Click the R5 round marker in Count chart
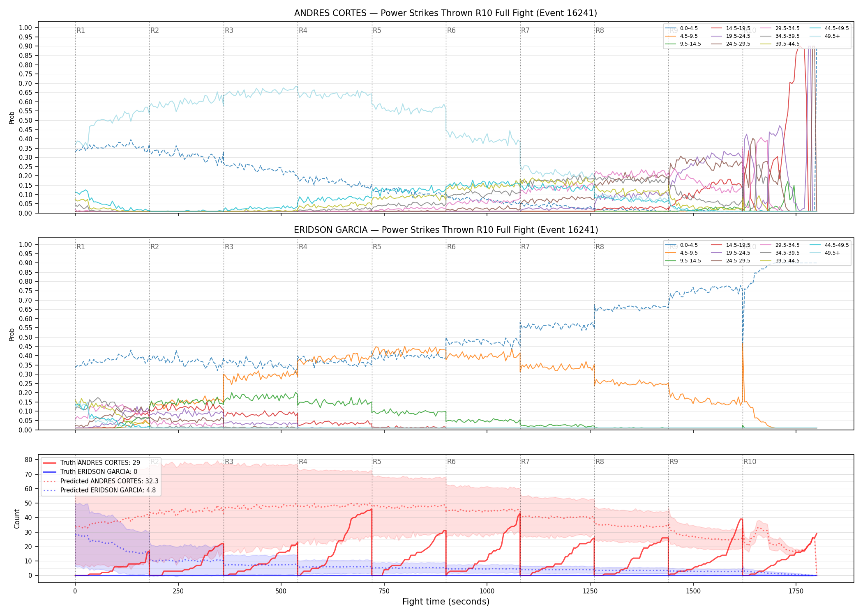This screenshot has width=863, height=616. tap(377, 462)
